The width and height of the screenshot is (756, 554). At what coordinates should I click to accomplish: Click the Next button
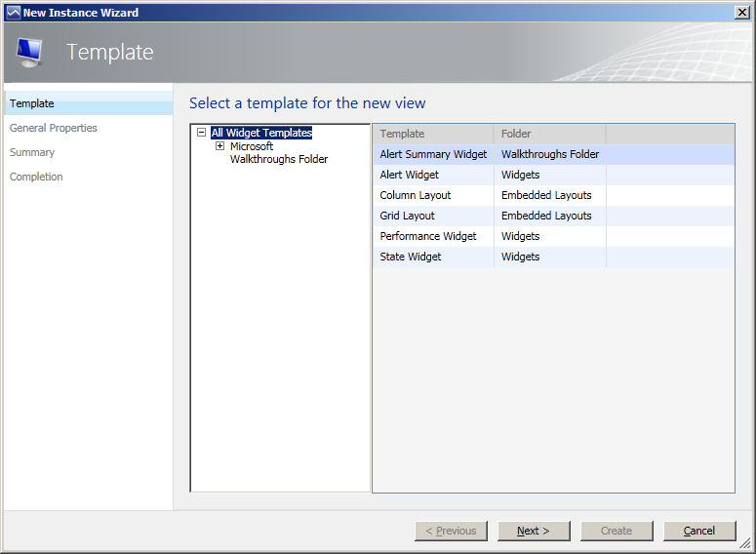534,531
